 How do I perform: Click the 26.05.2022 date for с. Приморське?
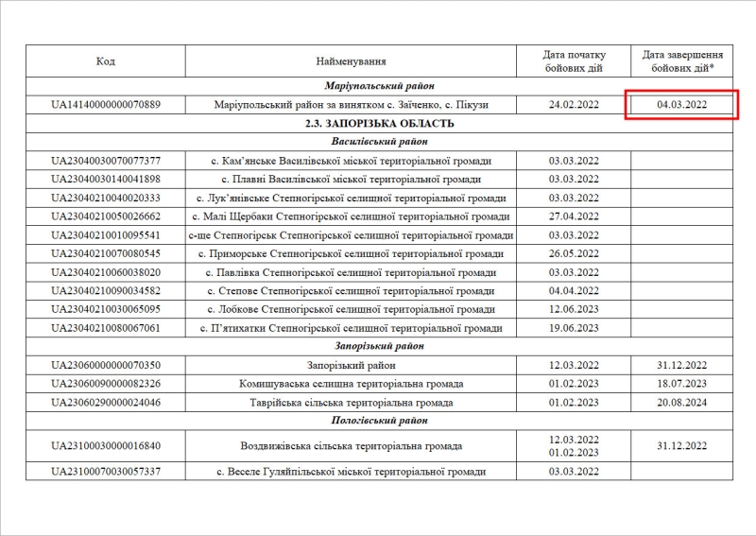coord(574,253)
